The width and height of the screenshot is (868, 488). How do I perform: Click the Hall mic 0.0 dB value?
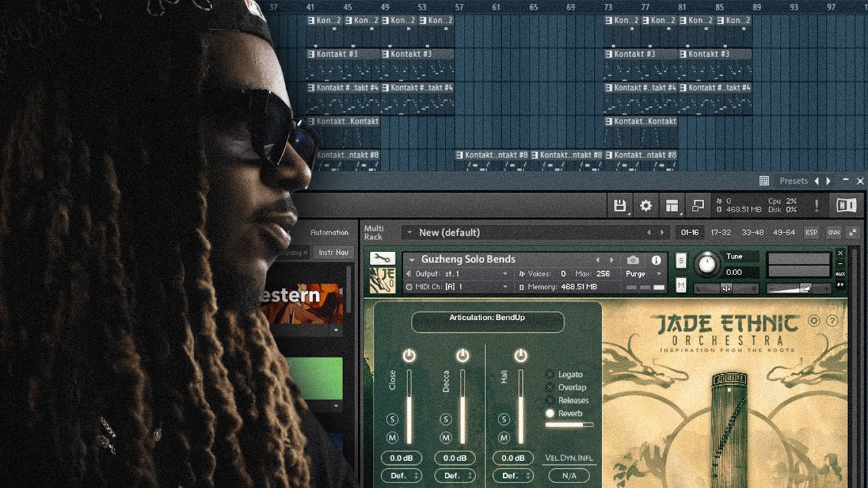[x=513, y=458]
